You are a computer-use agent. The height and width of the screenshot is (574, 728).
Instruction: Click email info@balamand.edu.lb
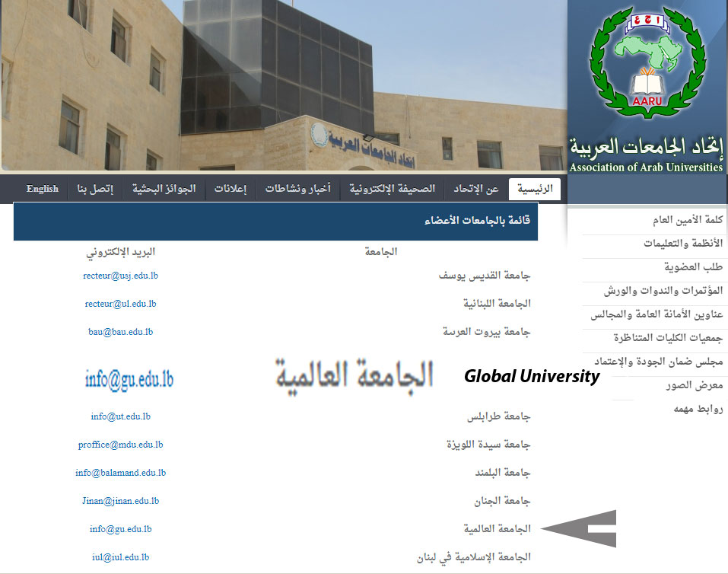click(x=120, y=473)
